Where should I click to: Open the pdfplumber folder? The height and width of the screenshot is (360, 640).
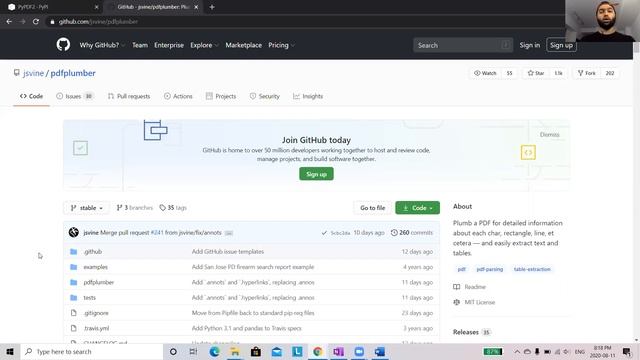[x=99, y=282]
